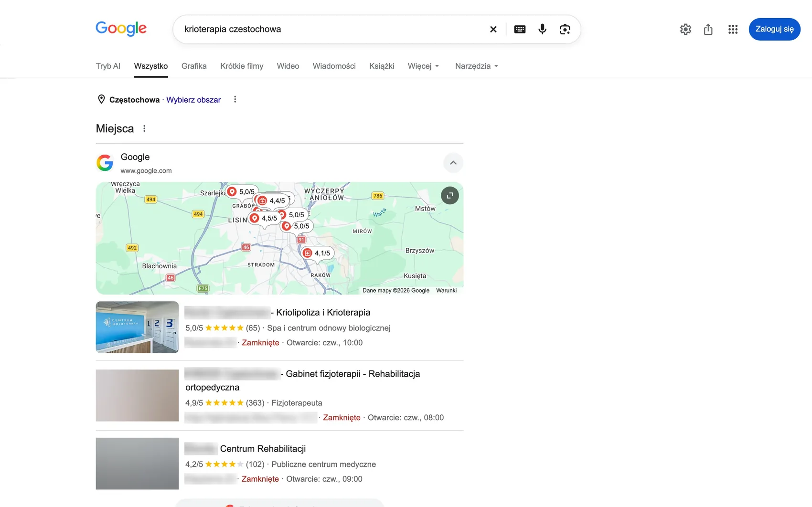
Task: Clear the search query with X
Action: [493, 29]
